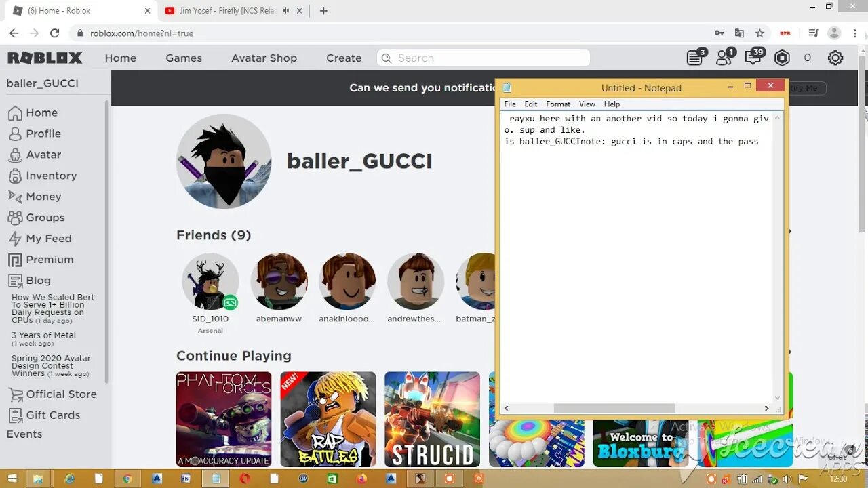The height and width of the screenshot is (488, 868).
Task: Open friend requests icon with badge 1
Action: tap(725, 57)
